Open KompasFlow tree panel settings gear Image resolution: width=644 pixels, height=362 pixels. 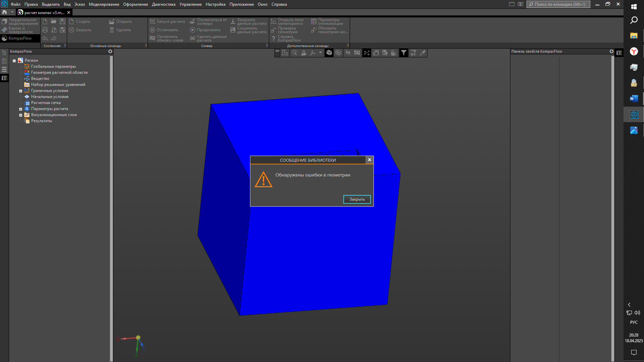tap(110, 51)
